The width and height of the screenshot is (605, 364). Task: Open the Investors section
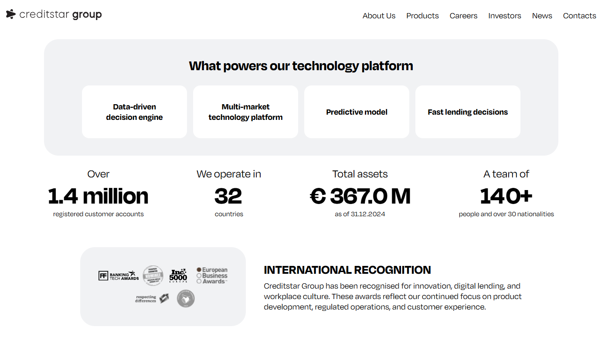[504, 16]
